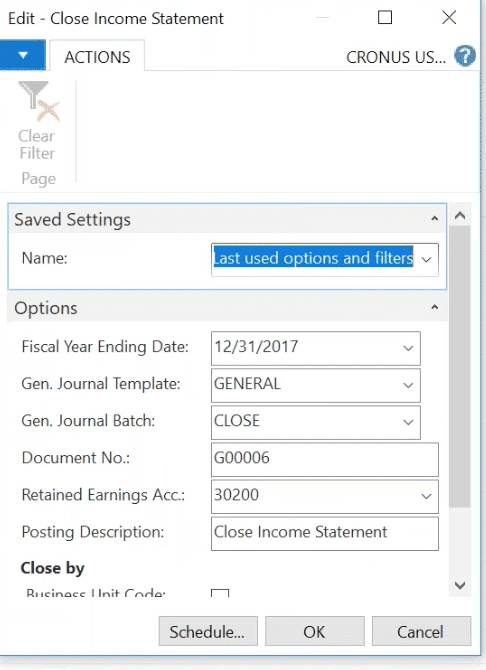Open the saved settings Name dropdown
Viewport: 486px width, 670px height.
click(x=426, y=259)
